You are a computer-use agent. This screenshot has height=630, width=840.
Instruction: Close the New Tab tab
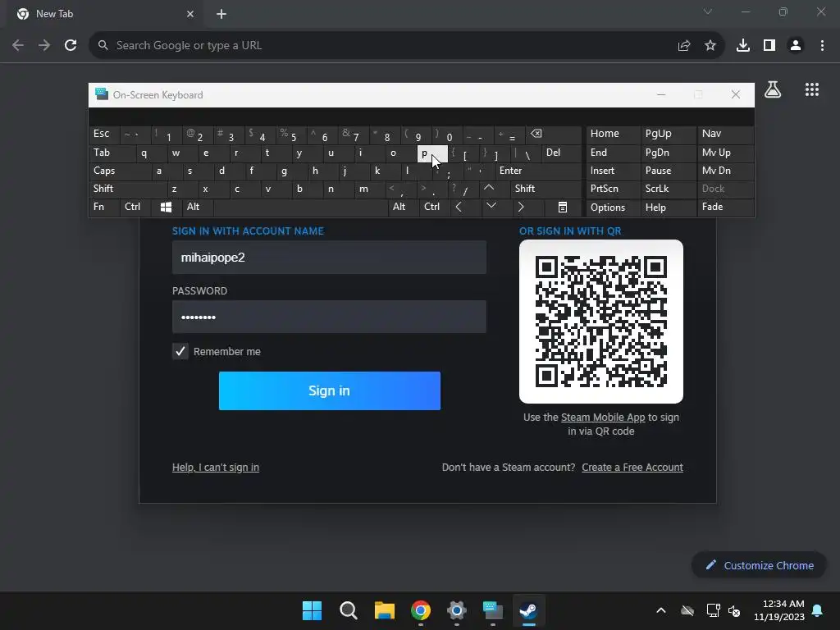(x=190, y=14)
